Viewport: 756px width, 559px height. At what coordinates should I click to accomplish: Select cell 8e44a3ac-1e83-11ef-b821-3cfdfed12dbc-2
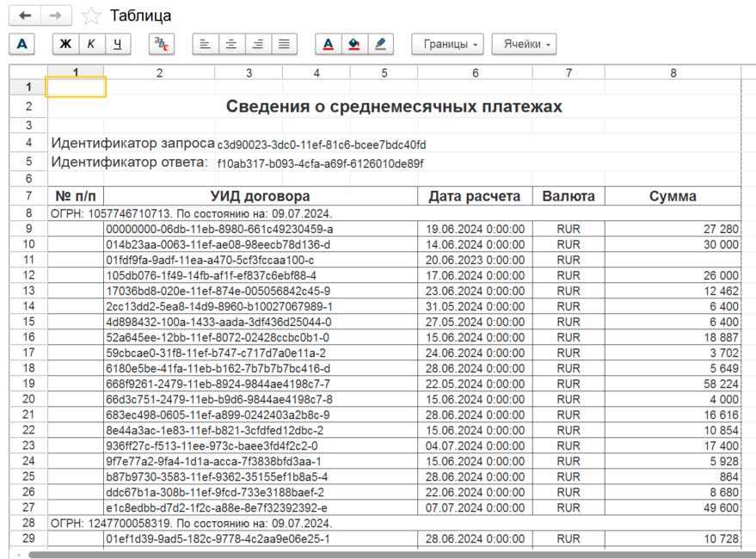point(261,430)
